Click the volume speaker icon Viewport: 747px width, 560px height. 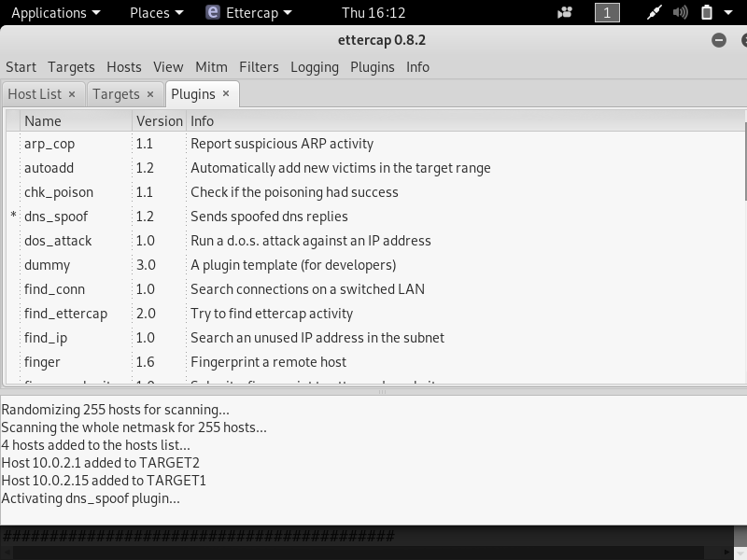681,13
